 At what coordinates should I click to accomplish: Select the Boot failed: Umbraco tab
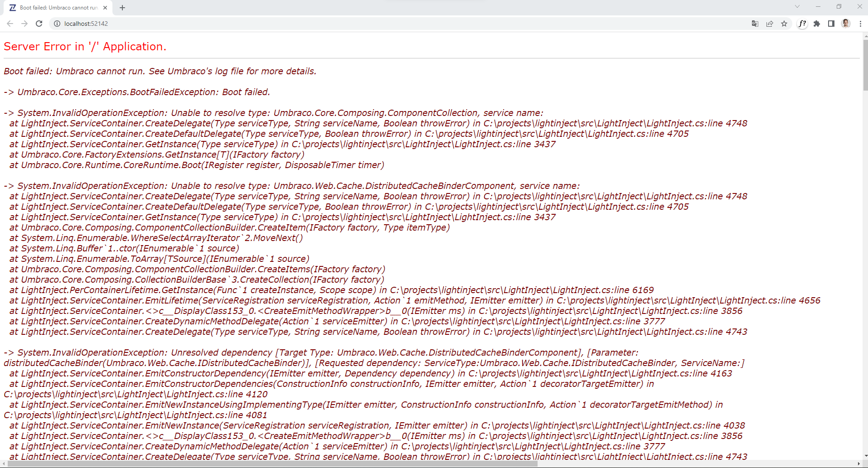(58, 8)
